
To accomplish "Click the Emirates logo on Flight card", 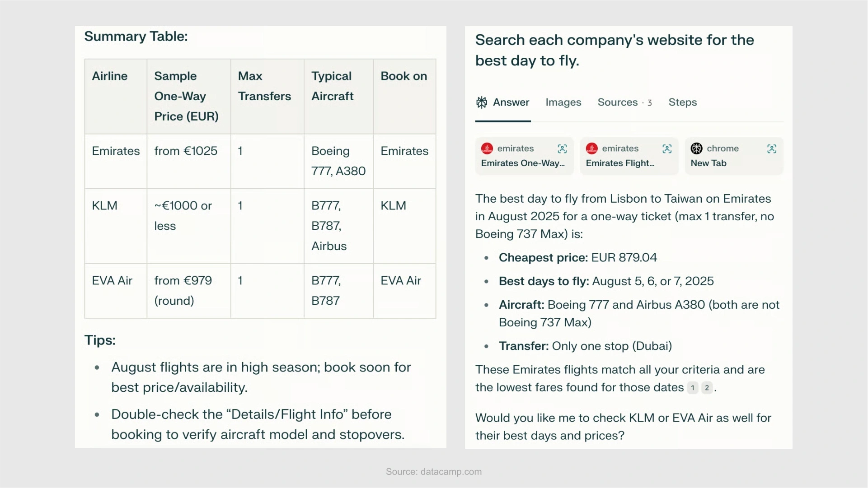I will pyautogui.click(x=592, y=149).
